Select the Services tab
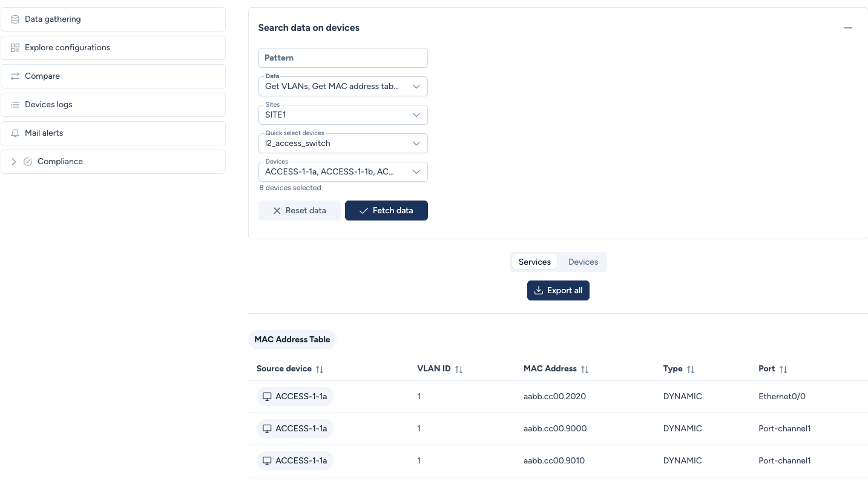The image size is (868, 481). (534, 262)
